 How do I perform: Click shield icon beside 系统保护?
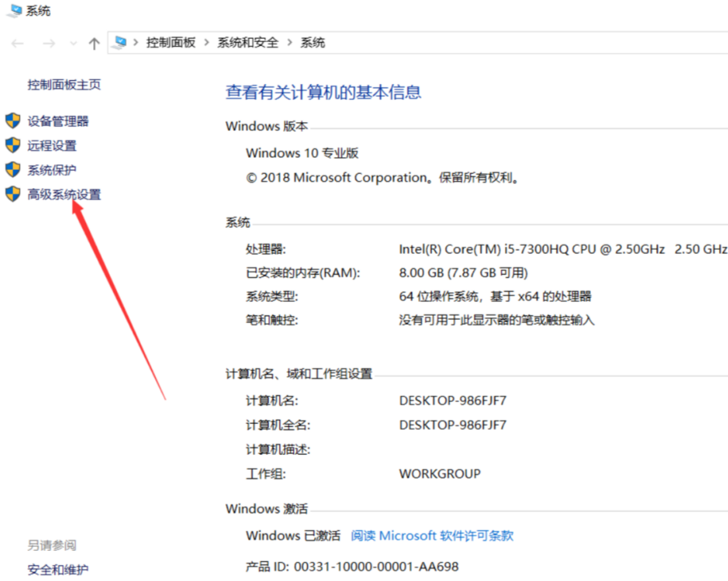[13, 169]
